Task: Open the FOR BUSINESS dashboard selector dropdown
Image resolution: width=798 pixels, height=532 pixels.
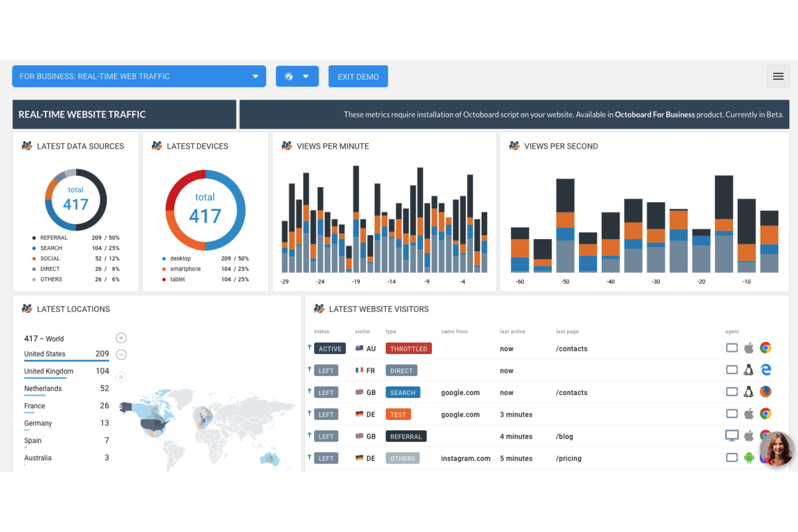Action: pos(138,76)
